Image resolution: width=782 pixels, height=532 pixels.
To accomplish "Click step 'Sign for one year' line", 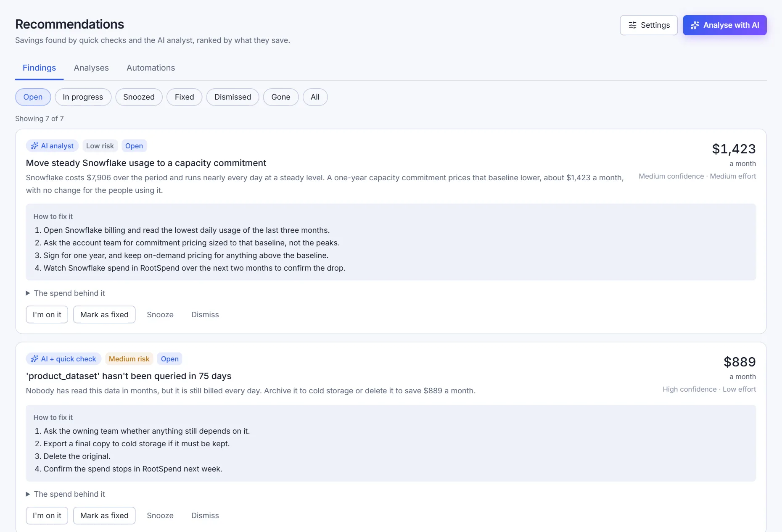I will point(186,255).
